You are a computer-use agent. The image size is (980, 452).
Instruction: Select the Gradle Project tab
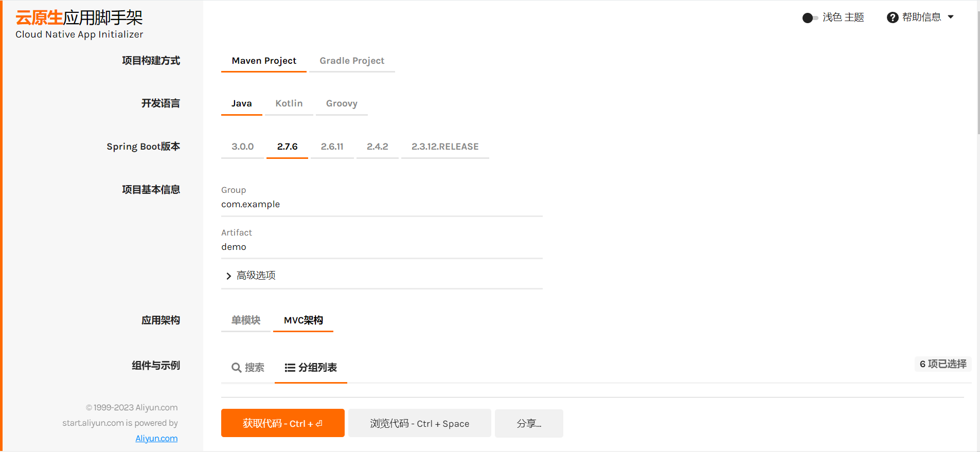point(352,61)
